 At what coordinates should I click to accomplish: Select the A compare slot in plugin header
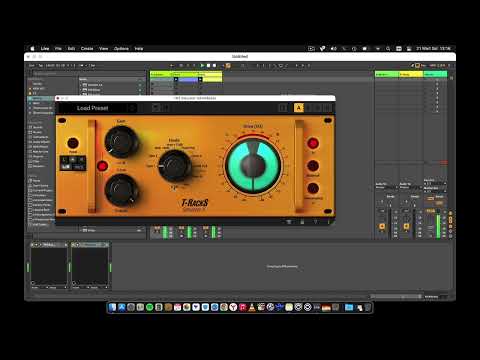tap(299, 108)
